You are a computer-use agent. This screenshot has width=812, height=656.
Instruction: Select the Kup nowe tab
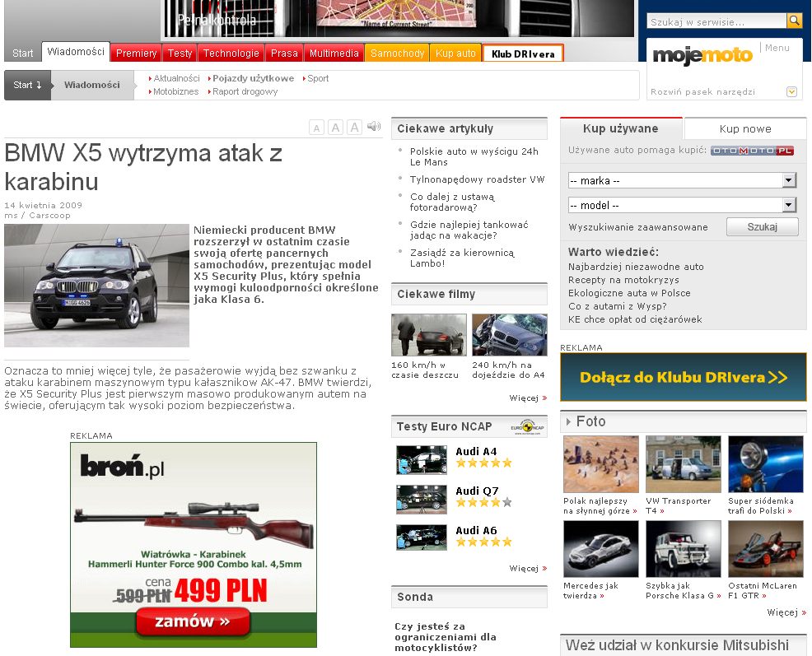[745, 129]
